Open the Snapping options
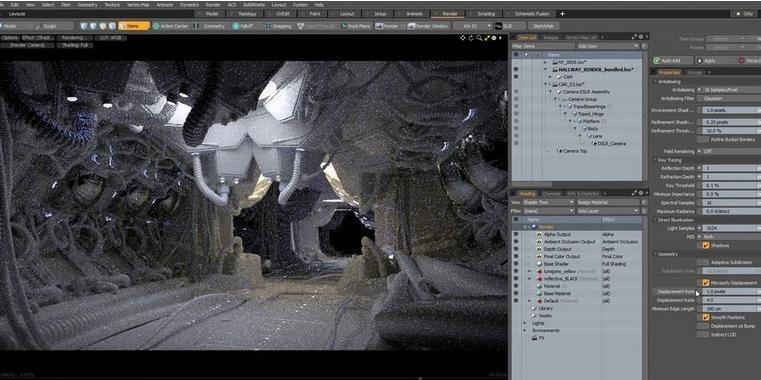The height and width of the screenshot is (380, 761). point(279,26)
